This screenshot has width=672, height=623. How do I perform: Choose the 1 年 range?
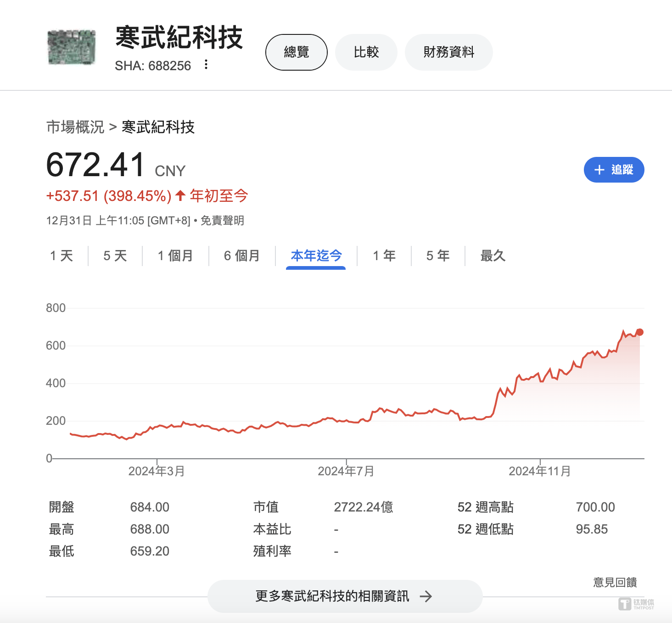point(384,256)
